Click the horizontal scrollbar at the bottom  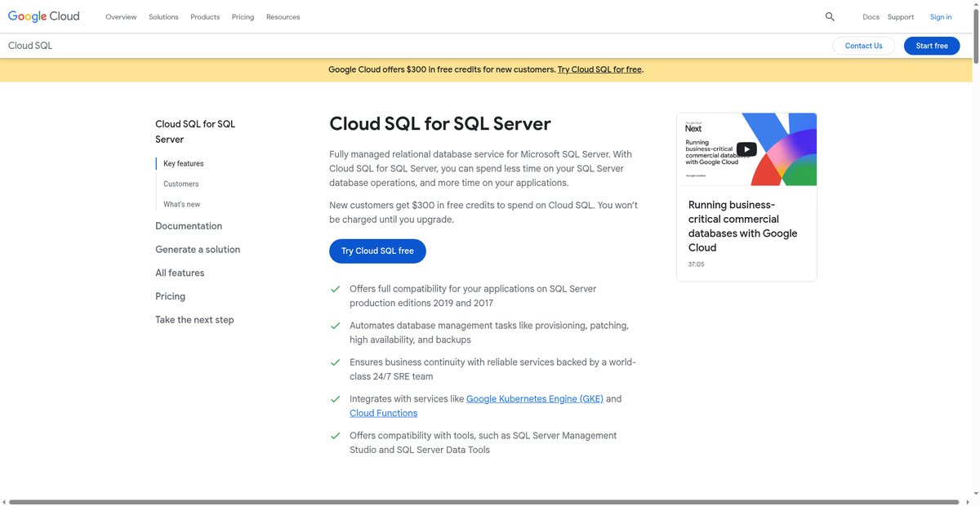484,502
